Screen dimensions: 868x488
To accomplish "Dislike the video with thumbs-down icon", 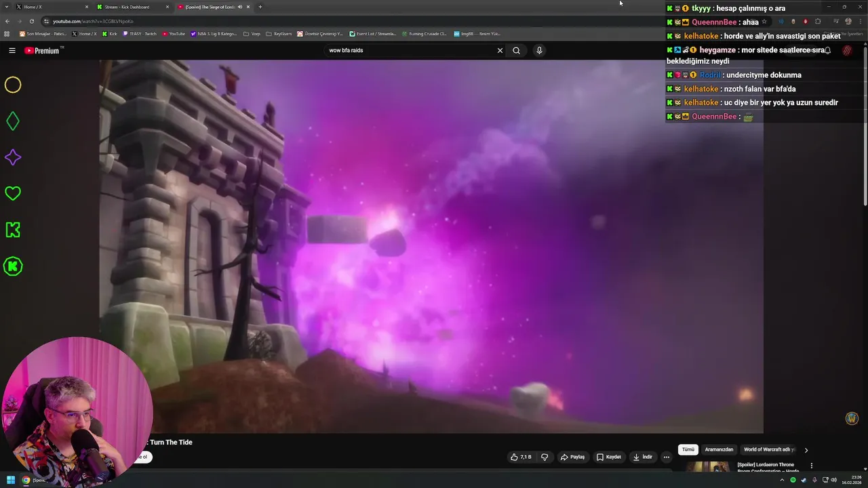I will [x=544, y=457].
